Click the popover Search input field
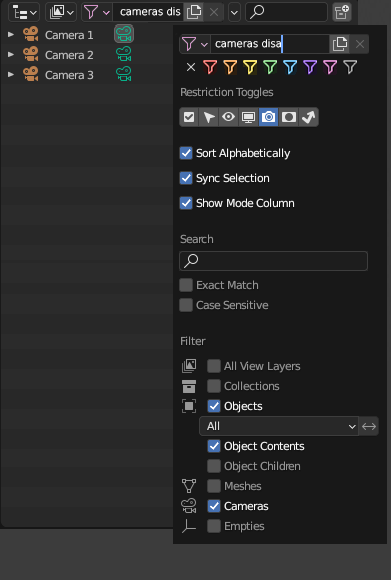This screenshot has width=391, height=580. point(274,261)
